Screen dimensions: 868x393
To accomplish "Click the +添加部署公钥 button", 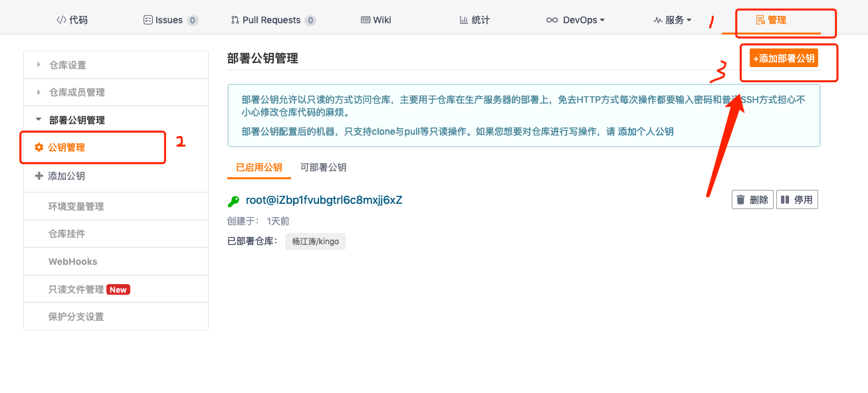I will (x=784, y=58).
